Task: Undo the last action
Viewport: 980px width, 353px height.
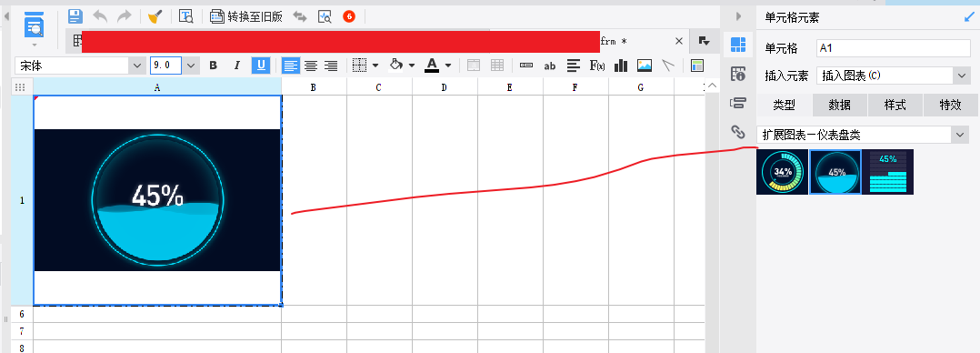Action: (x=100, y=17)
